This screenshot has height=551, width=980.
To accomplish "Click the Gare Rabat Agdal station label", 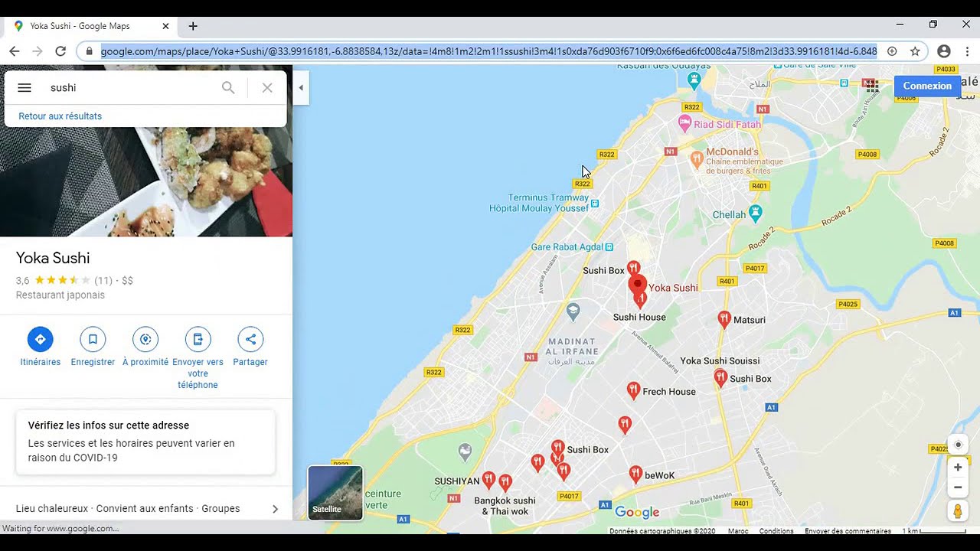I will 567,247.
